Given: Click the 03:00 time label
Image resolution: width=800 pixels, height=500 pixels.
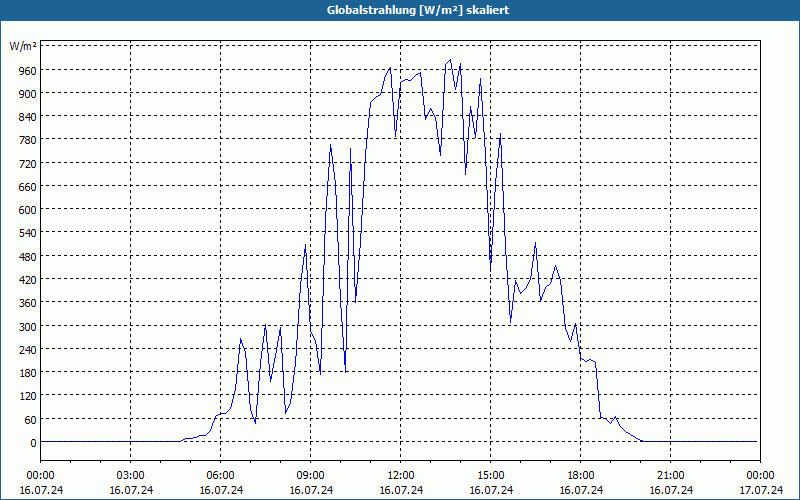Looking at the screenshot, I should click(131, 476).
